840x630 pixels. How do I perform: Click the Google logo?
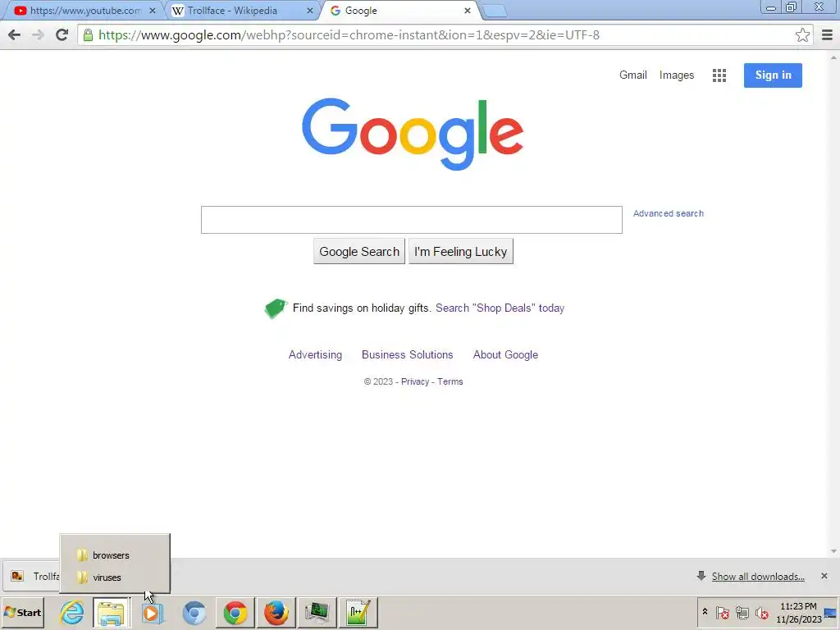point(413,134)
